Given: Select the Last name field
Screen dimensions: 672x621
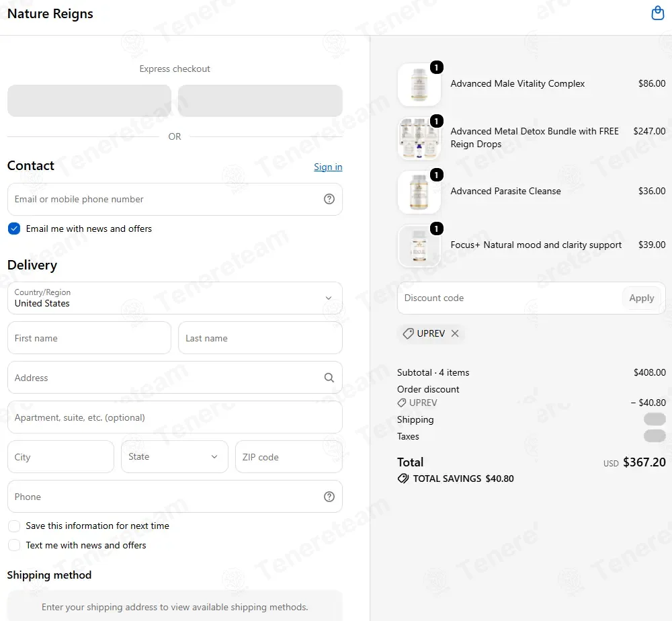Looking at the screenshot, I should click(x=260, y=338).
